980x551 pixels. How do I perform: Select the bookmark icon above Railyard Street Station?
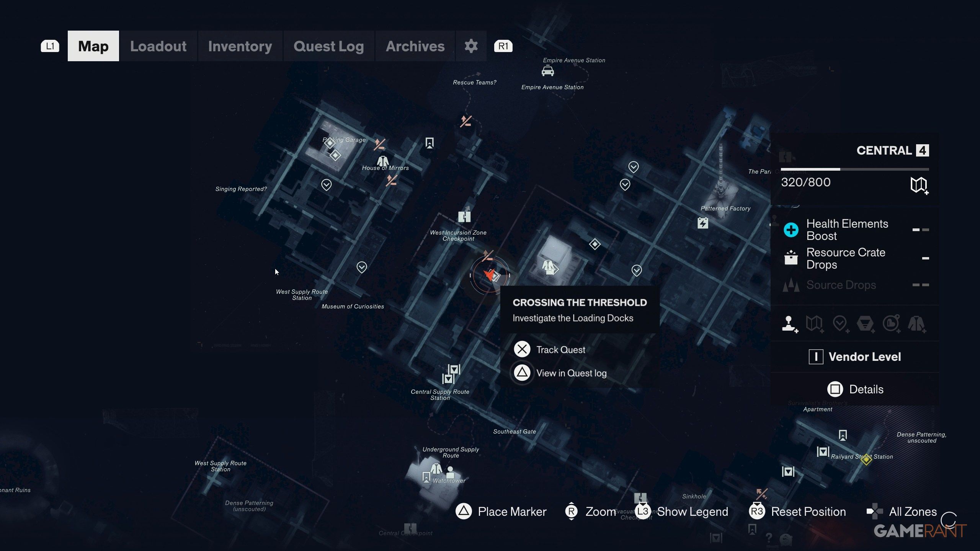(843, 435)
